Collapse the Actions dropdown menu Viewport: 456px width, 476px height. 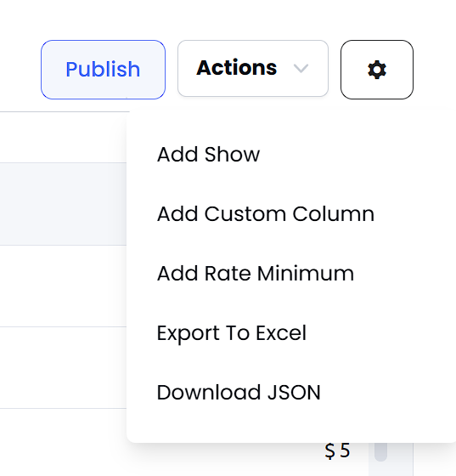coord(253,68)
